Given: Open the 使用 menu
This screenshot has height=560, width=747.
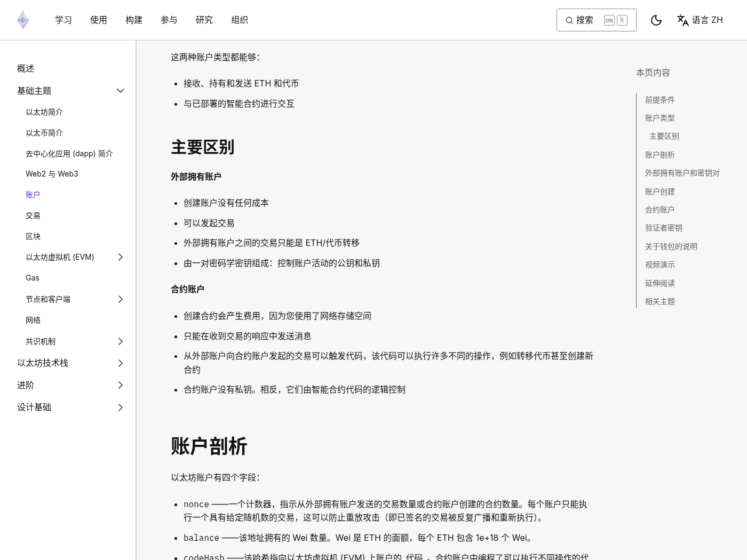Looking at the screenshot, I should point(99,20).
